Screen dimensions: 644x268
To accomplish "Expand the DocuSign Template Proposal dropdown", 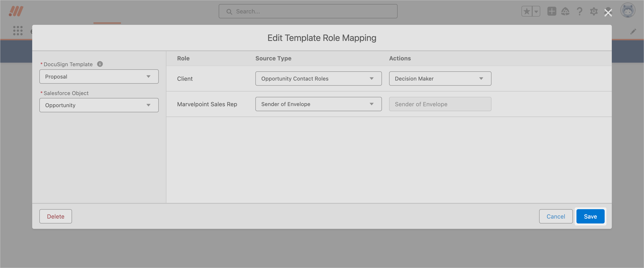I will pyautogui.click(x=99, y=77).
